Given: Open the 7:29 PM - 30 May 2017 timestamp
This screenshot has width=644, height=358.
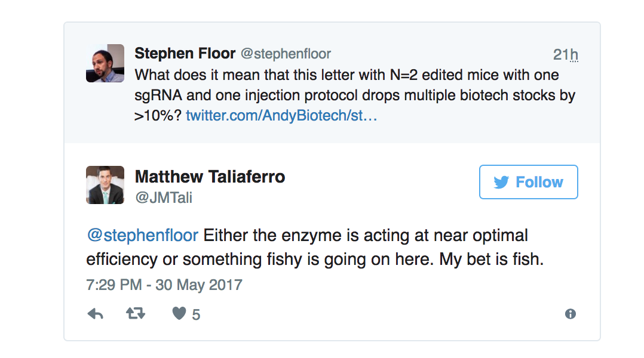Looking at the screenshot, I should 164,284.
